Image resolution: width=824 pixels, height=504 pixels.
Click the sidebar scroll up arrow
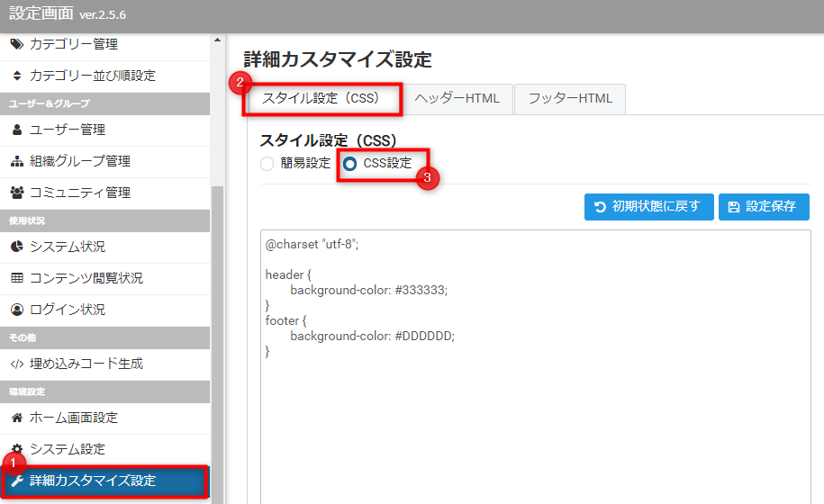[217, 40]
